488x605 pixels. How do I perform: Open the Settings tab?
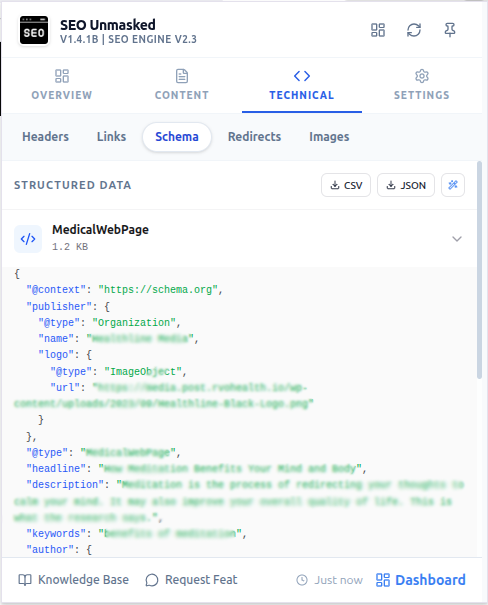(422, 85)
